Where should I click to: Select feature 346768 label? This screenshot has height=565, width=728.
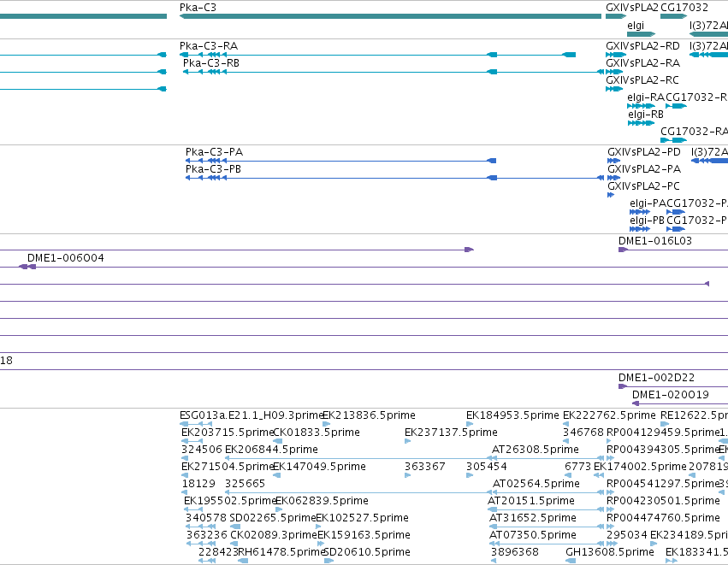tap(583, 433)
